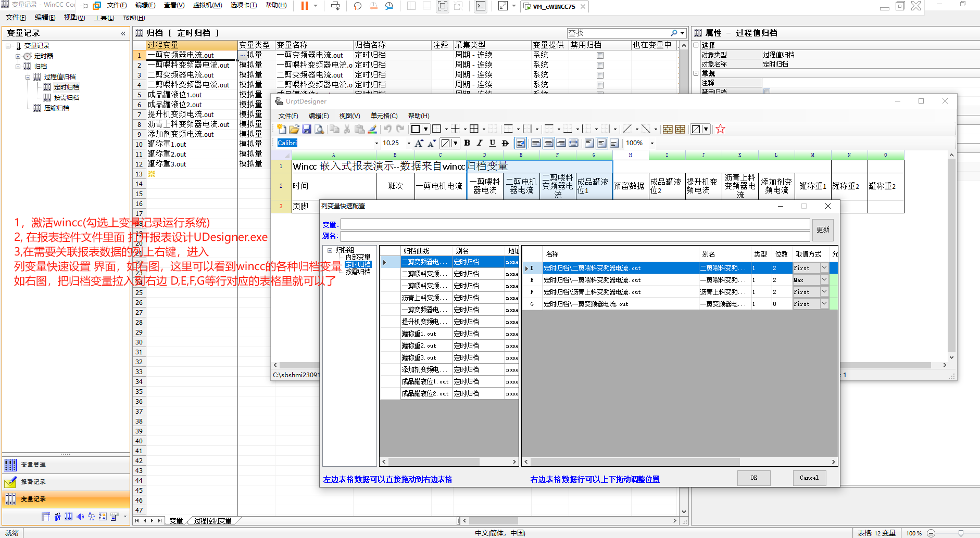Screen dimensions: 980x538
Task: Toggle disable-archiving checkbox for second variable row
Action: click(600, 65)
